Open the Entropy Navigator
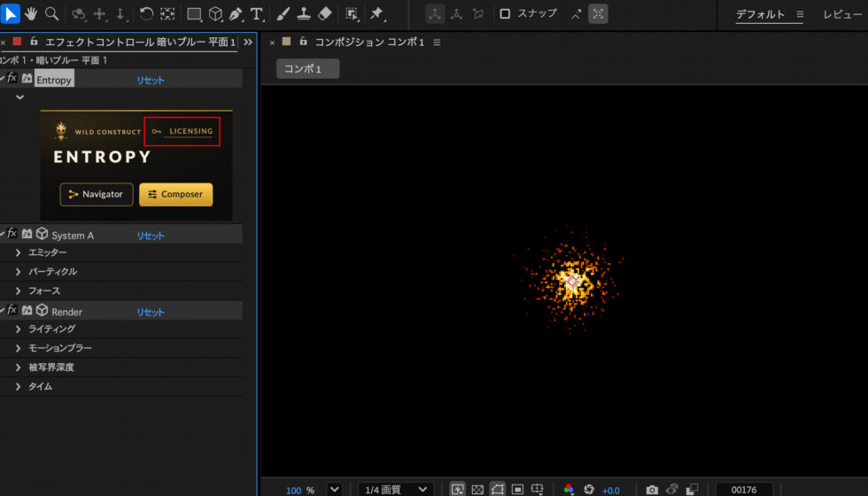The height and width of the screenshot is (496, 868). coord(97,194)
